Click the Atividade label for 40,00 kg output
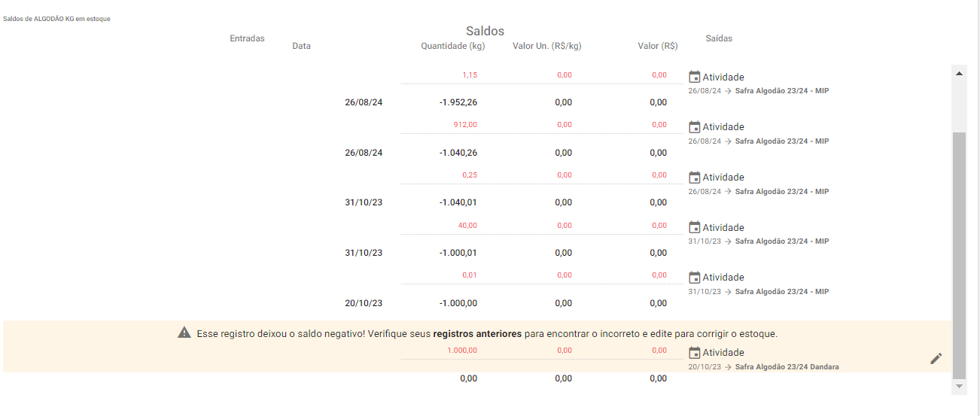This screenshot has height=416, width=980. (723, 227)
